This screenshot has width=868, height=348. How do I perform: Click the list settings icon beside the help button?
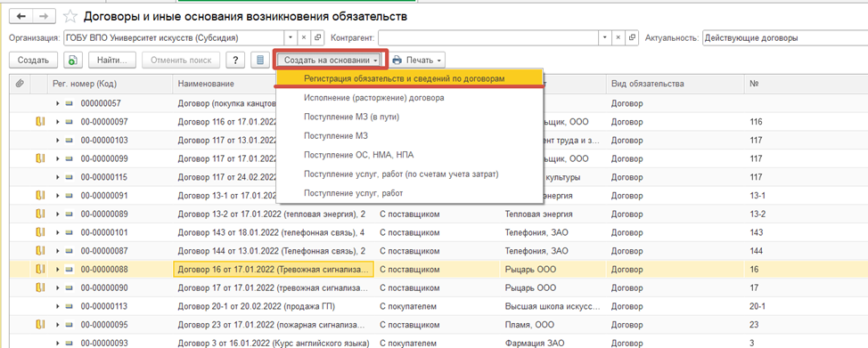[x=259, y=60]
